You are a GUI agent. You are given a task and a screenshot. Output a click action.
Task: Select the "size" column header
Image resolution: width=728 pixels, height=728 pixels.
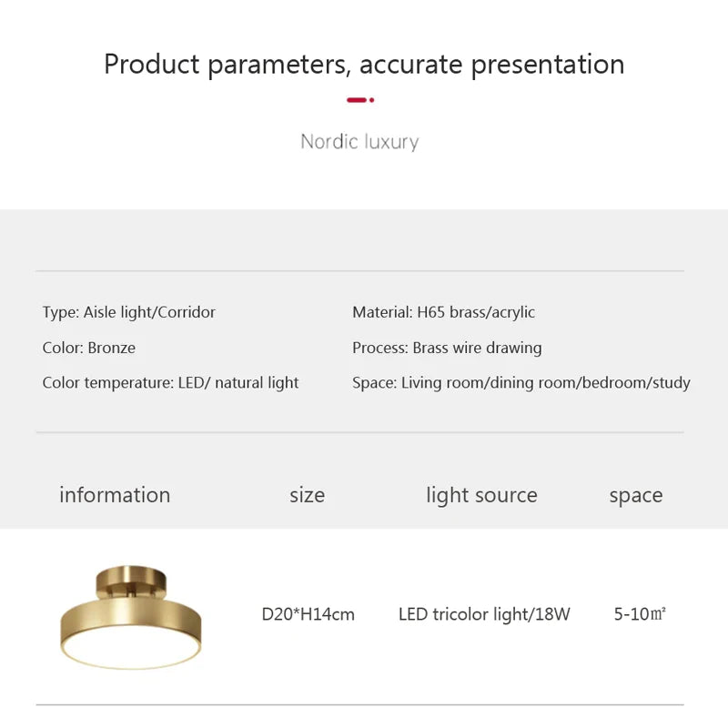pos(308,495)
